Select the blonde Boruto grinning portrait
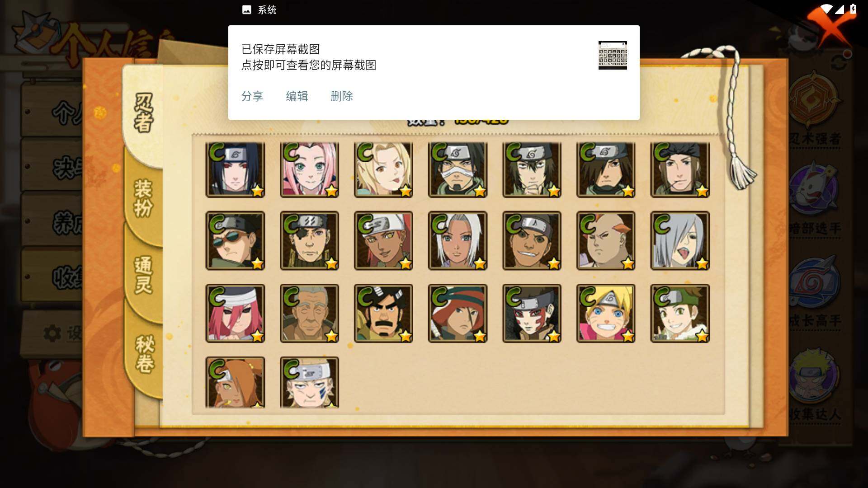 pos(606,313)
